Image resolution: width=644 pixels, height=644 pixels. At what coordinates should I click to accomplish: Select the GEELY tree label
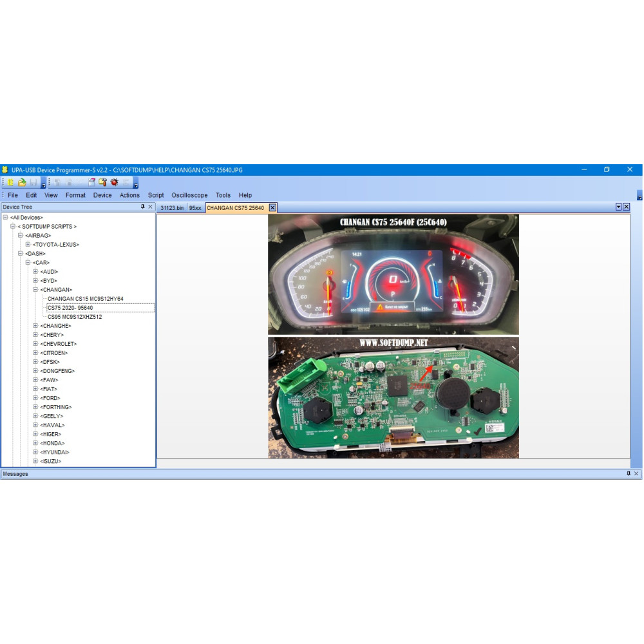(52, 417)
